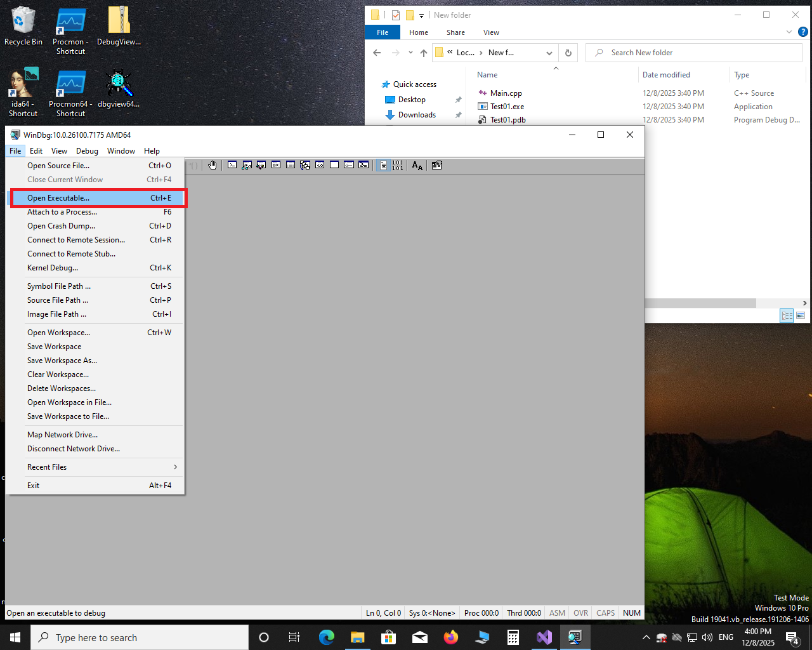The image size is (812, 650).
Task: Open the Debug menu
Action: [87, 151]
